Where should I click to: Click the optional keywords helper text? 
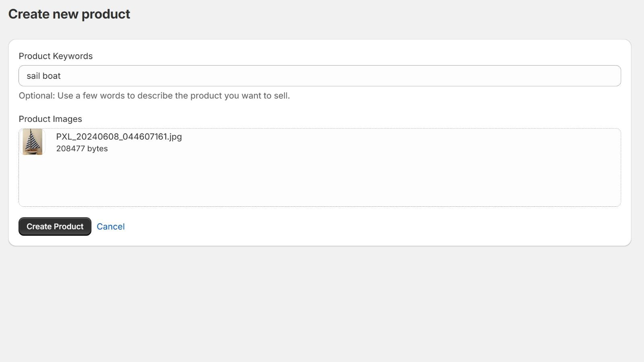(154, 96)
